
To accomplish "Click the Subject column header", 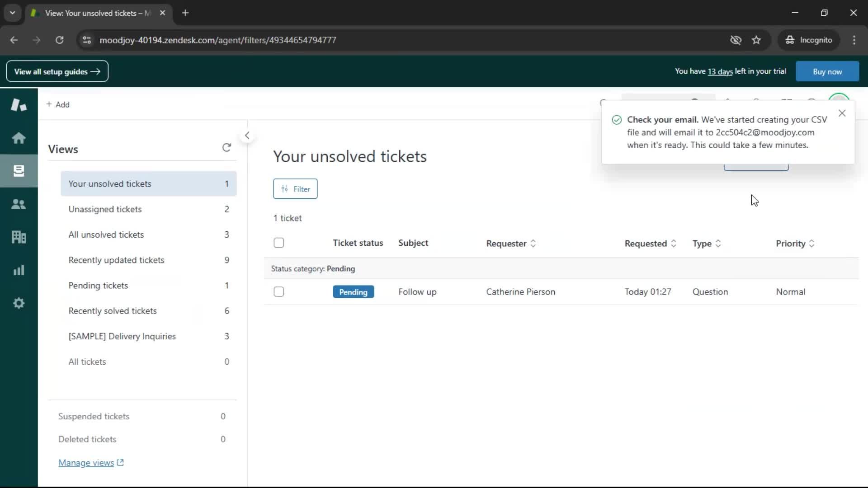I will point(413,243).
